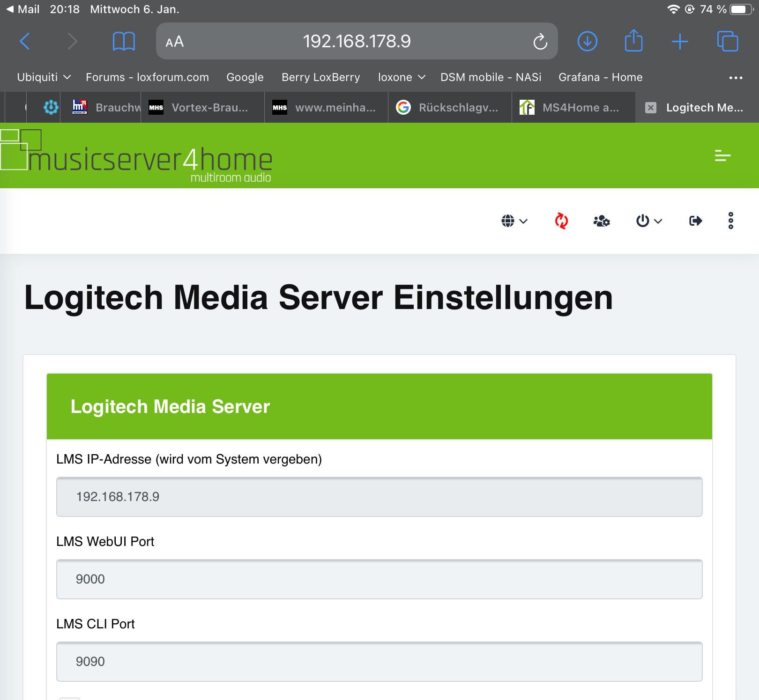759x700 pixels.
Task: Close the Logitech Media Server tab
Action: point(650,108)
